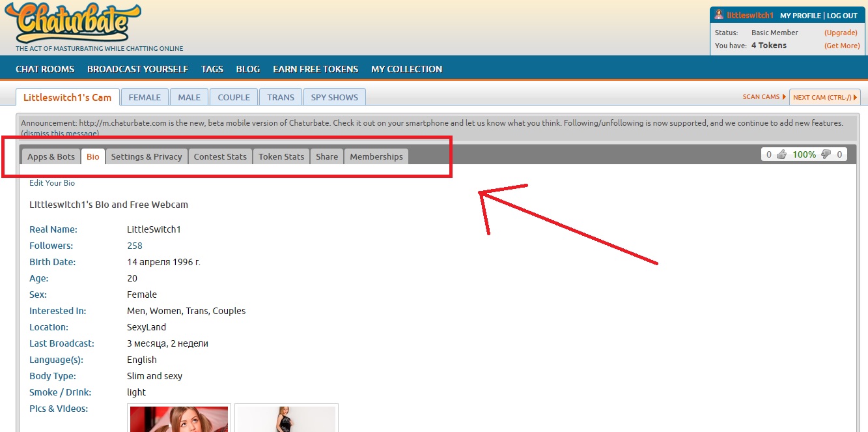This screenshot has width=868, height=432.
Task: Click the SexyLand location value
Action: point(147,327)
